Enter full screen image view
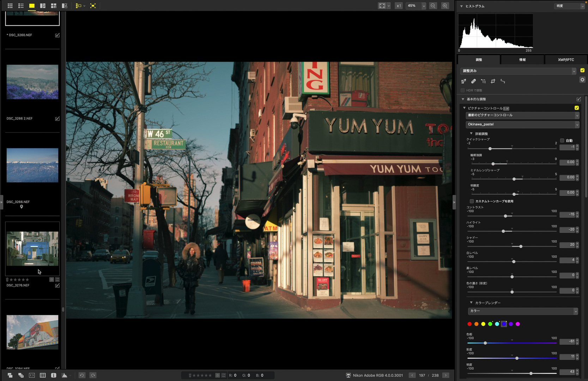This screenshot has width=588, height=381. [93, 6]
